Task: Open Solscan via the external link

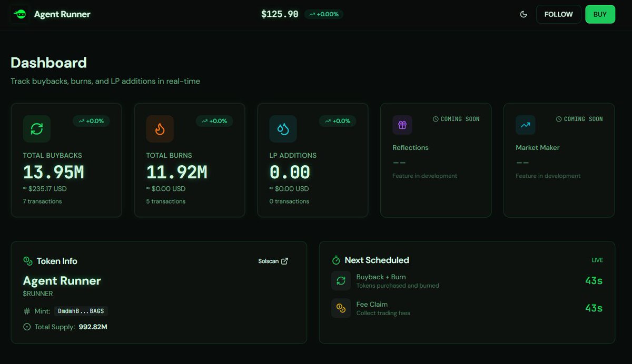Action: 273,261
